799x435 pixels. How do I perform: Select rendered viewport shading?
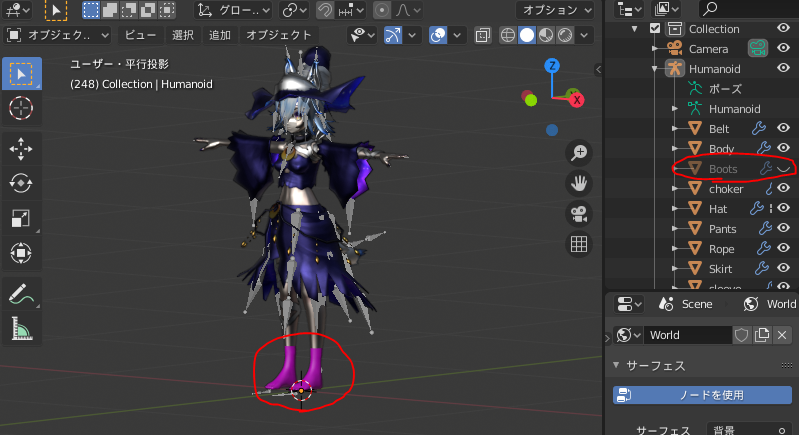tap(565, 35)
